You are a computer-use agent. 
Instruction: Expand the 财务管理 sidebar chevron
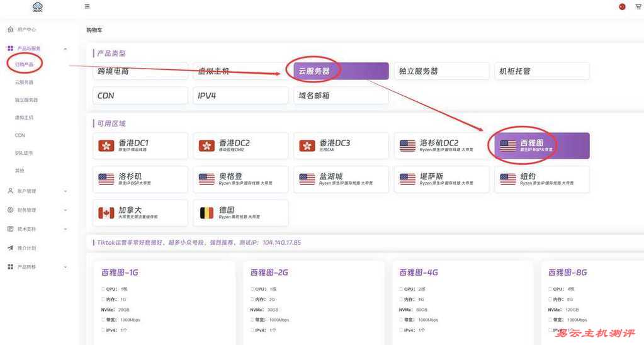click(65, 210)
